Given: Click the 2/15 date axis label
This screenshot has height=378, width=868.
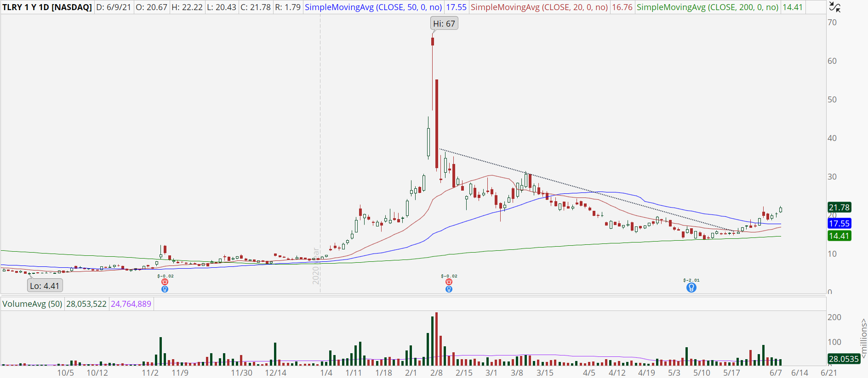Looking at the screenshot, I should 464,372.
